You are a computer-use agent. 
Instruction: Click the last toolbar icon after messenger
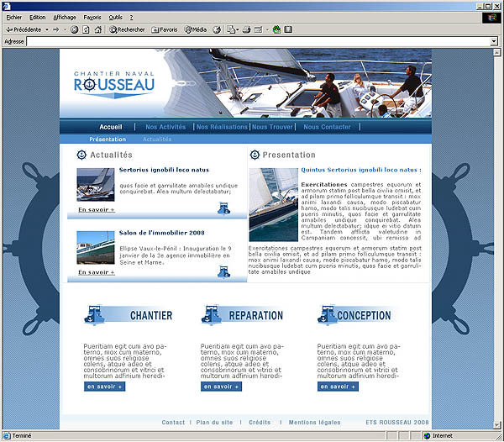[288, 29]
